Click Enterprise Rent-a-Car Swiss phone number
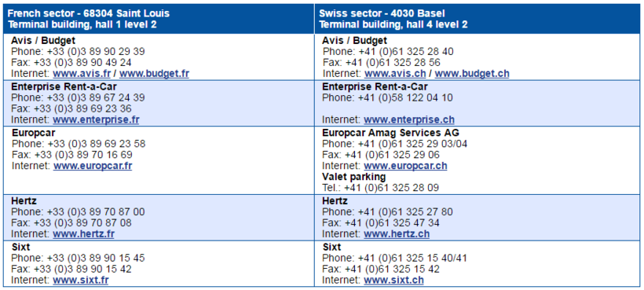The width and height of the screenshot is (644, 290). tap(406, 97)
